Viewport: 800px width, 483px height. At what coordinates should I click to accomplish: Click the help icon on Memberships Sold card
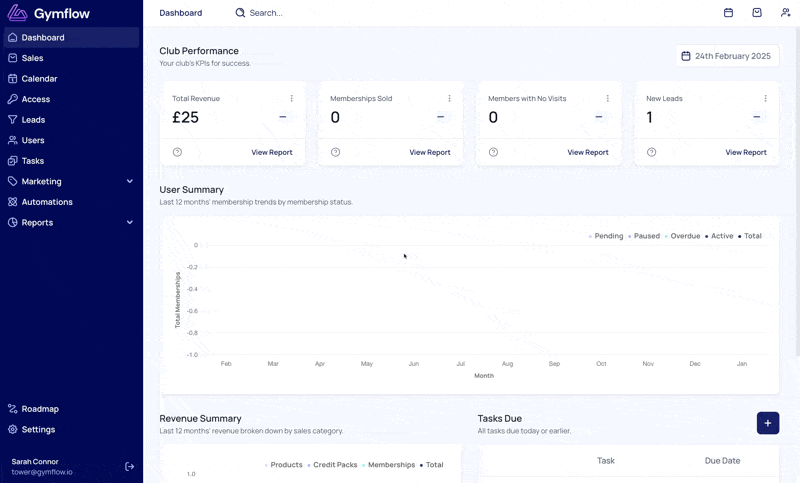click(x=335, y=152)
